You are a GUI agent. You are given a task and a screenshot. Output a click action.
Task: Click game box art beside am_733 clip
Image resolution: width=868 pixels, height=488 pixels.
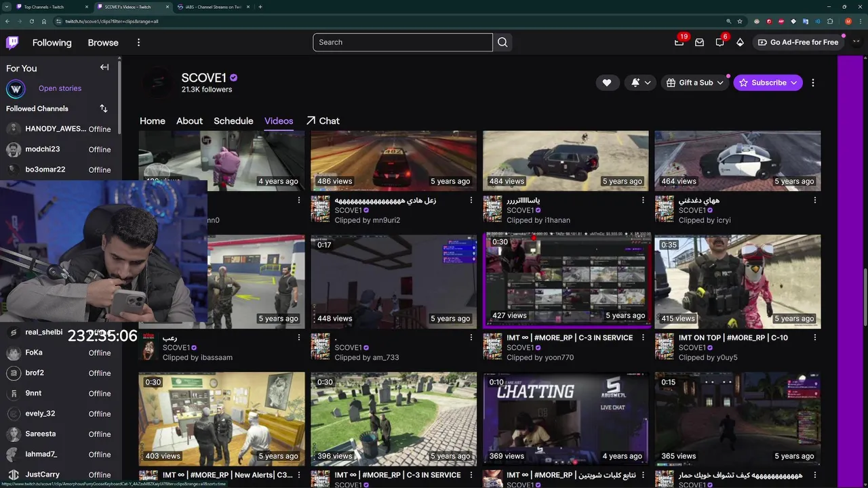click(320, 346)
